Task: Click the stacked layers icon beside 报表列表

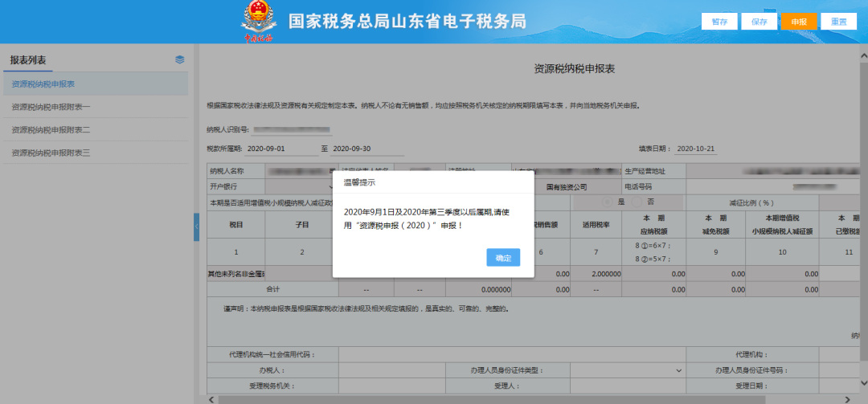Action: click(x=180, y=59)
